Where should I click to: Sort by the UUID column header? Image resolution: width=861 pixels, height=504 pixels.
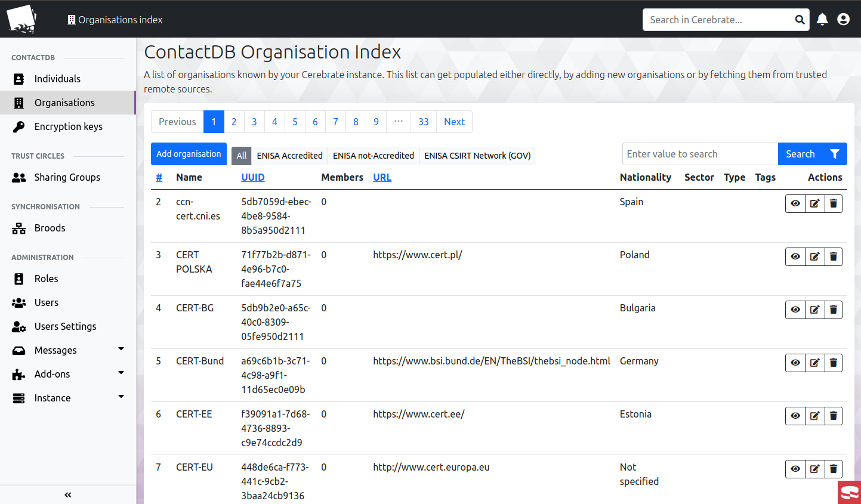click(253, 177)
